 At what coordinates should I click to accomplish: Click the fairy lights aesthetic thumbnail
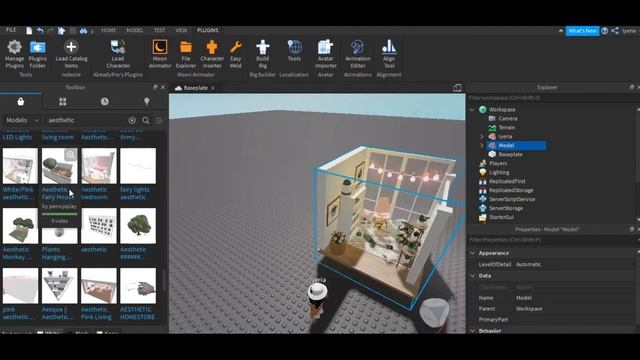coord(138,166)
